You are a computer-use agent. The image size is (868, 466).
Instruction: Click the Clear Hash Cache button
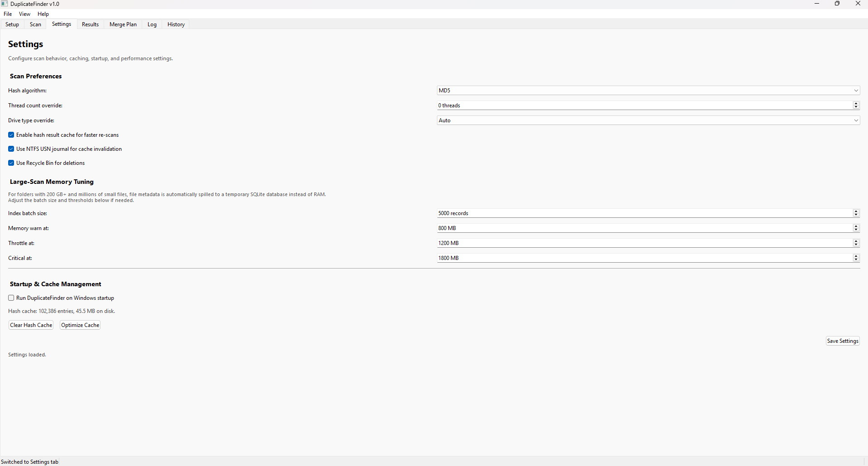(31, 325)
